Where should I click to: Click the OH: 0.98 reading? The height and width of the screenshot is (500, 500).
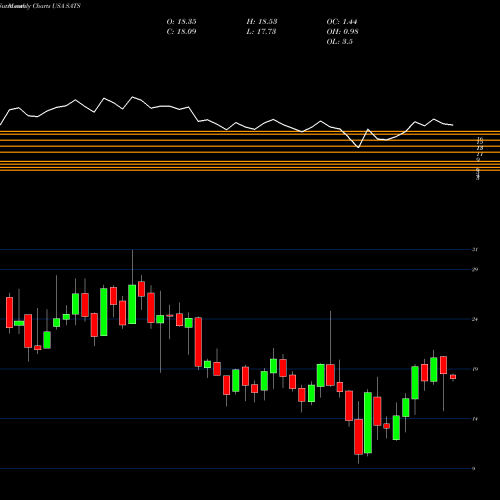343,32
